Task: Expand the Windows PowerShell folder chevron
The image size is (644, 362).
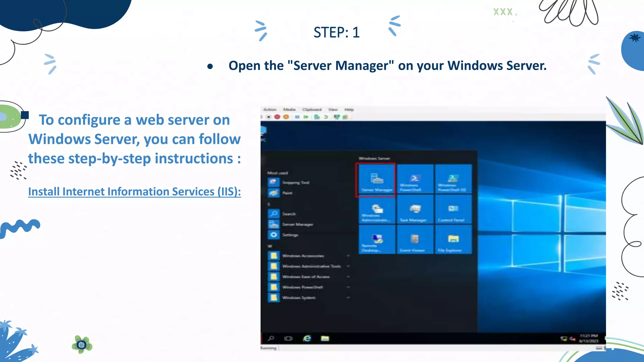Action: (348, 287)
